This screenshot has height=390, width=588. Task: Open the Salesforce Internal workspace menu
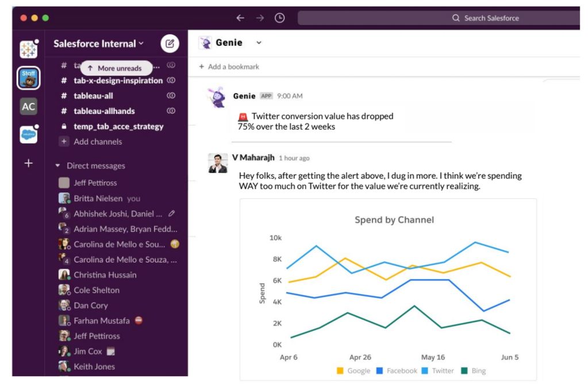[98, 44]
